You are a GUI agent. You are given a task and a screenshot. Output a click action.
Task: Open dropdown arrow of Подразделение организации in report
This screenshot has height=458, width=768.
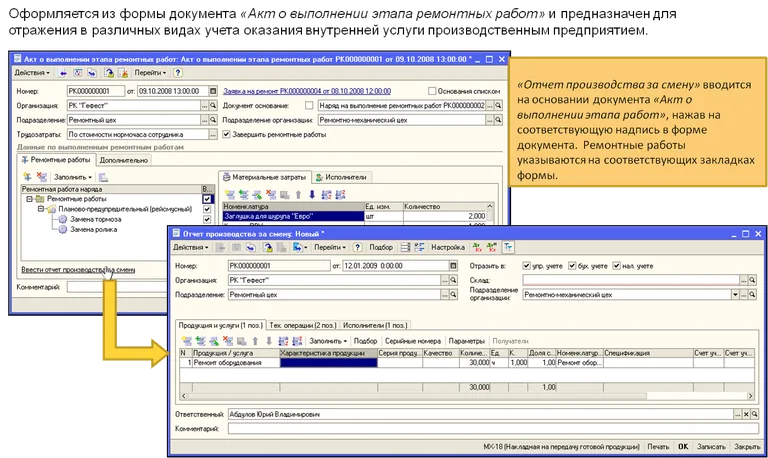coord(735,295)
